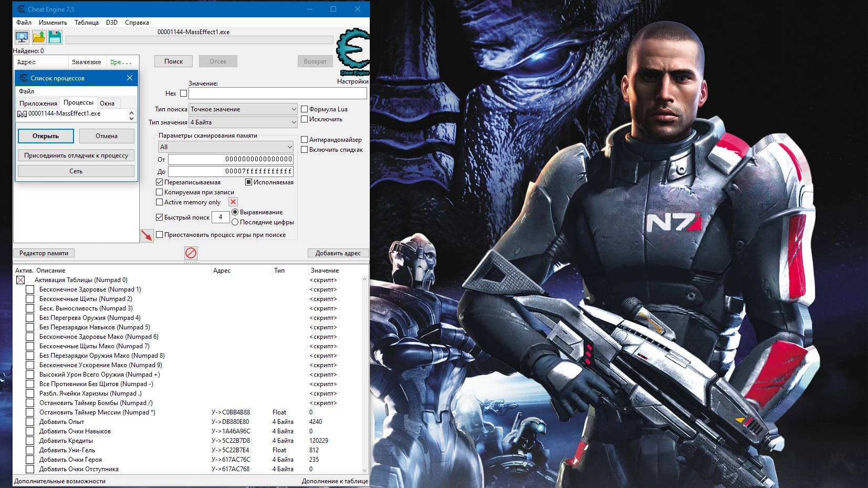The image size is (868, 488).
Task: Select a process via the computer-with-magnifier icon
Action: pos(22,37)
